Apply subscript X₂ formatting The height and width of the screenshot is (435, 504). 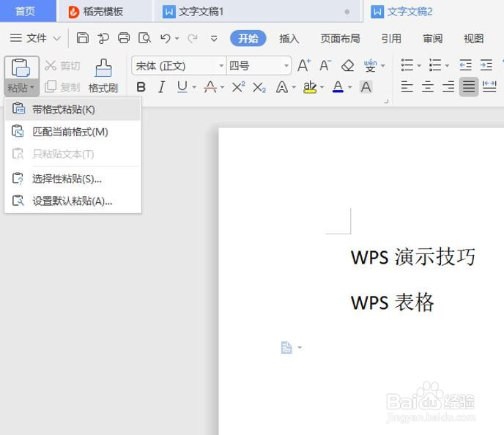click(x=259, y=87)
